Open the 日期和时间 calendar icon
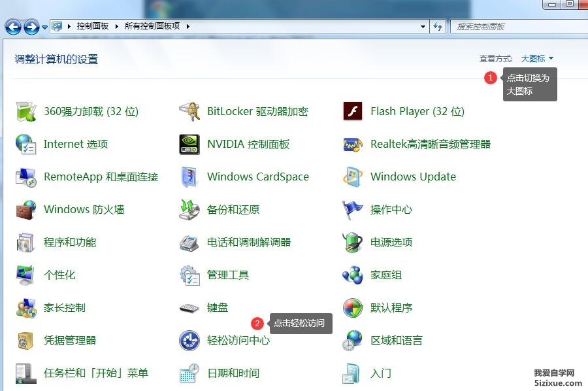 189,373
